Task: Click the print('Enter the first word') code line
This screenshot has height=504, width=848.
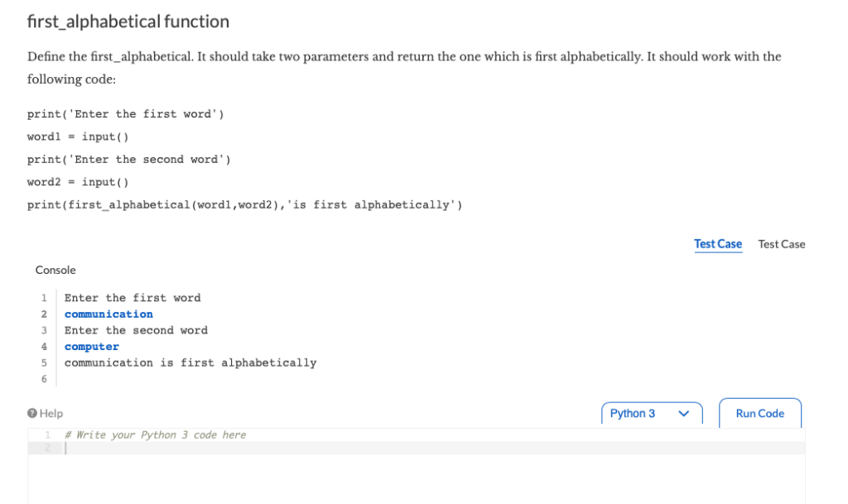Action: 126,113
